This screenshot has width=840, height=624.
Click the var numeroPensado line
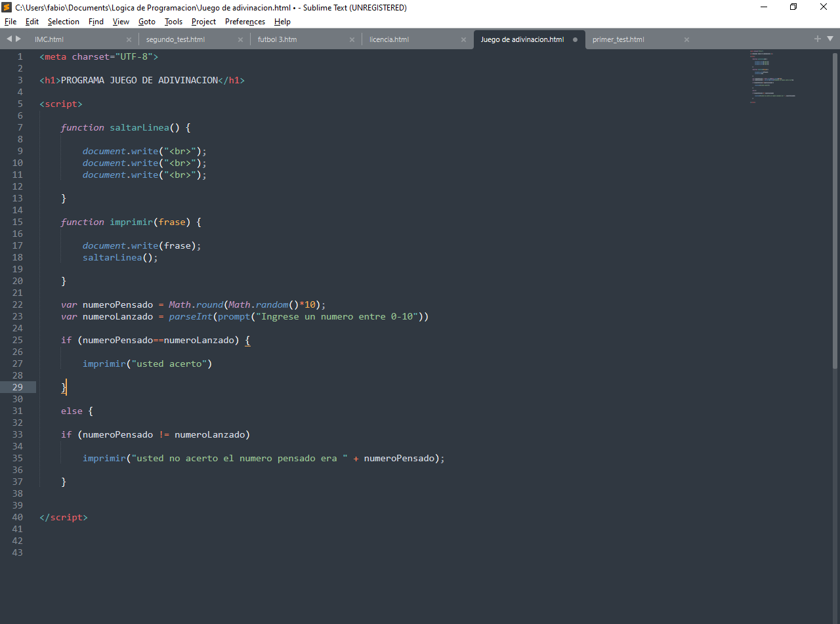pyautogui.click(x=193, y=304)
